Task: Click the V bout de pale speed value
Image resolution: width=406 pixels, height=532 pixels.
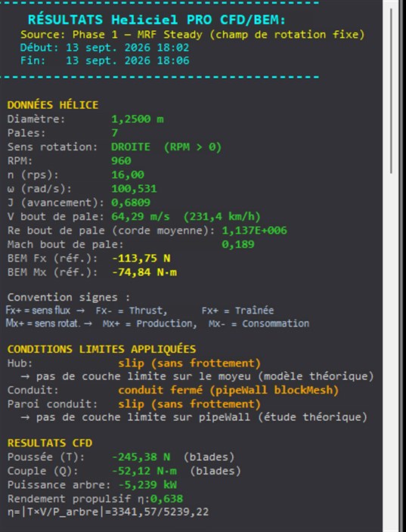Action: tap(186, 216)
